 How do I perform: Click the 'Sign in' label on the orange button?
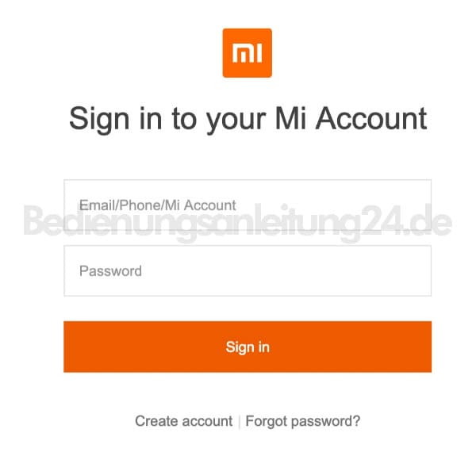[248, 347]
